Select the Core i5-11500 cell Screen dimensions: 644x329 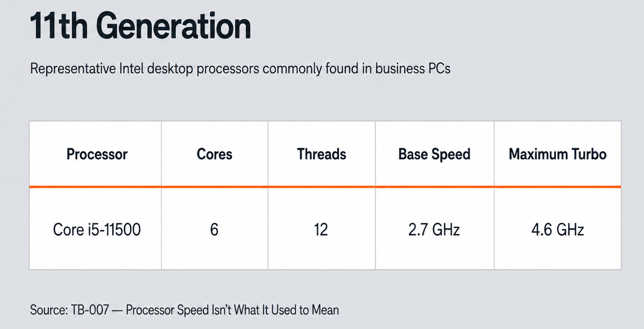[x=97, y=230]
